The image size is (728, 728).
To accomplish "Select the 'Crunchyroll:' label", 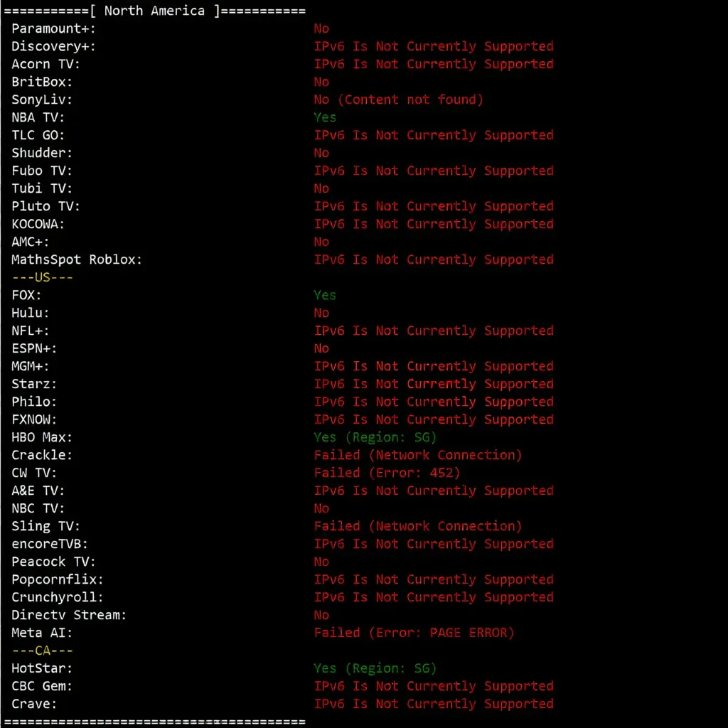I will (57, 597).
